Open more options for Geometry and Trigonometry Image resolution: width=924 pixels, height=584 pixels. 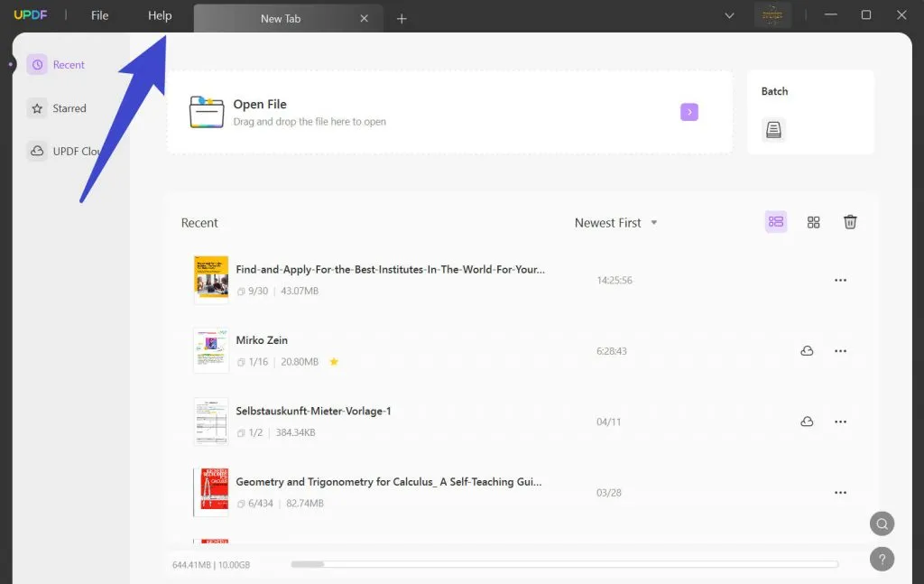pos(840,493)
